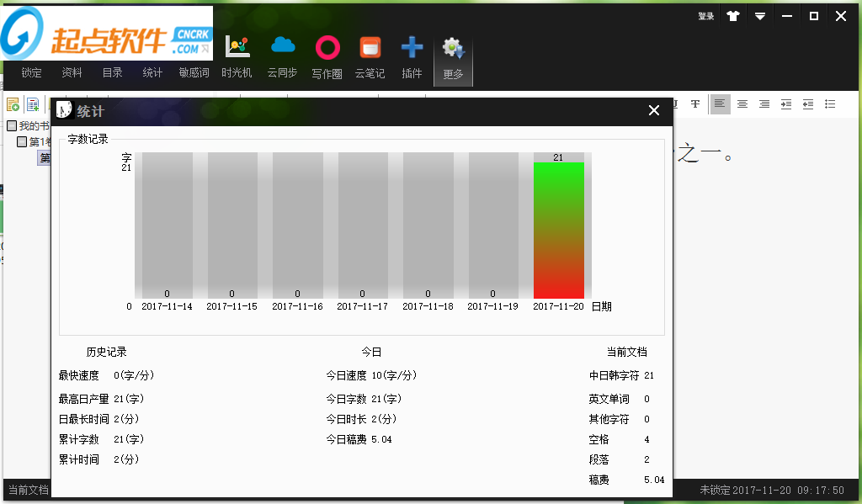Toggle the bullet list formatting icon

830,104
